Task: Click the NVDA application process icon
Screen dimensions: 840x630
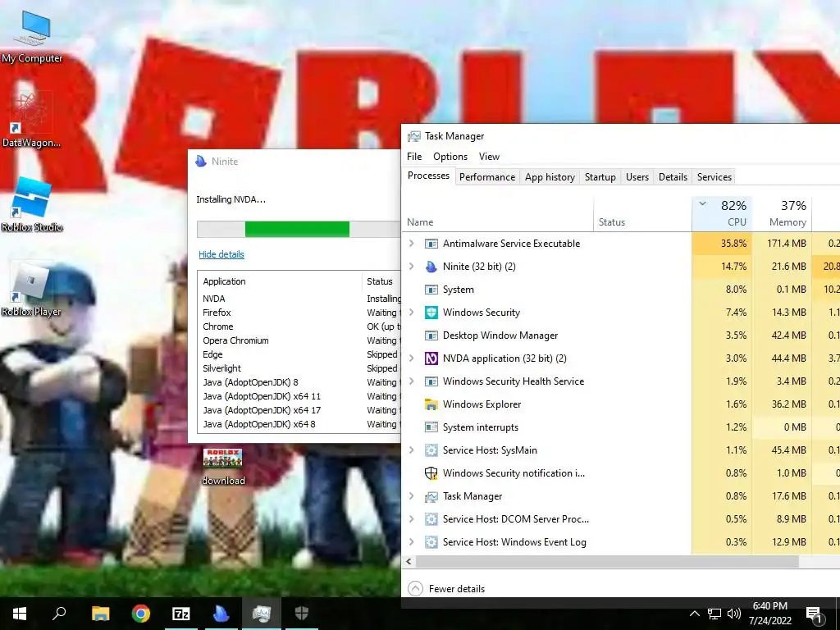Action: click(x=431, y=358)
